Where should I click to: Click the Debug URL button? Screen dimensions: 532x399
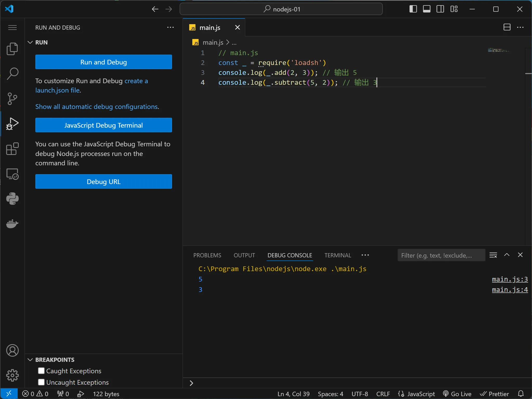point(104,181)
